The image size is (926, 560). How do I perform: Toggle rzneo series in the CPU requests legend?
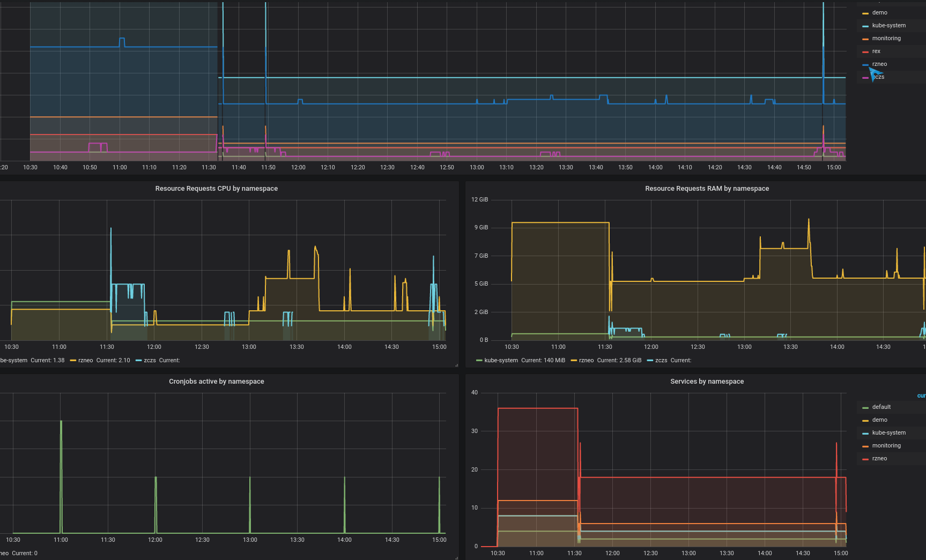pyautogui.click(x=85, y=361)
